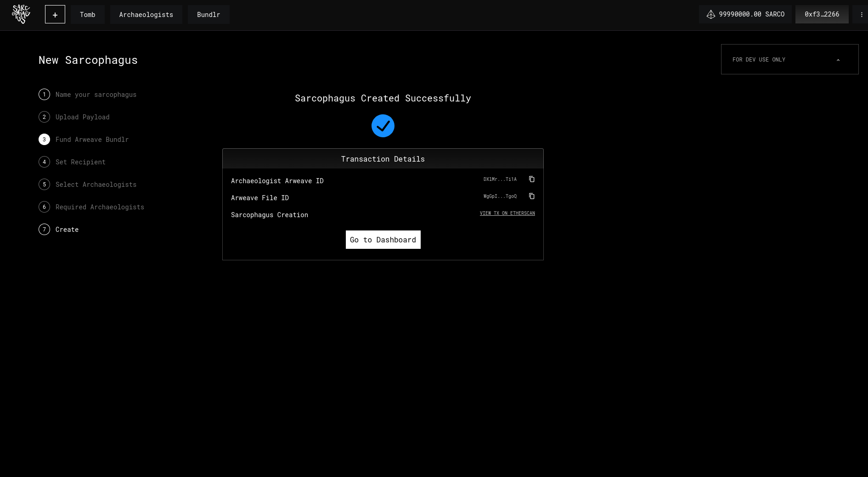Open the plus icon to create new sarcophagus
Screen dimensions: 868x477
point(55,14)
